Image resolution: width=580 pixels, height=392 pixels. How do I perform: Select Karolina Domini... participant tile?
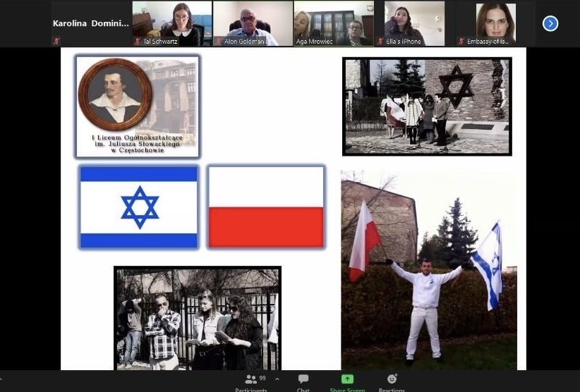click(91, 23)
